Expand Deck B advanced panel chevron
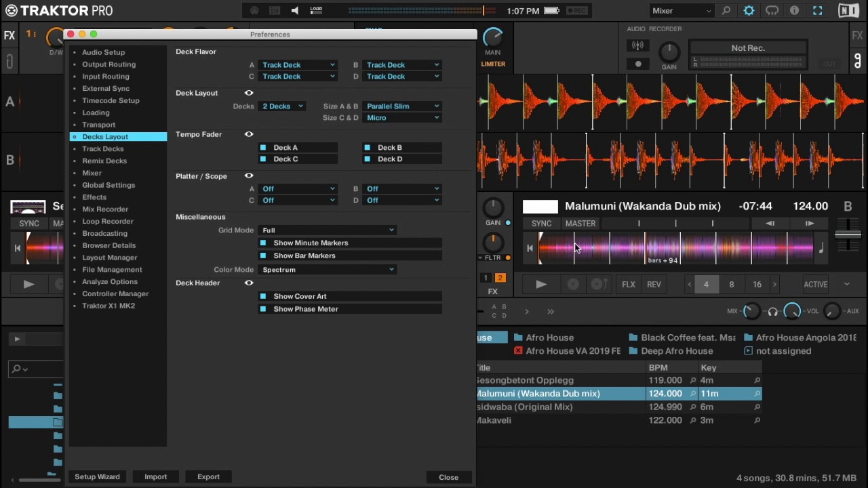Screen dimensions: 868x488 [x=847, y=285]
